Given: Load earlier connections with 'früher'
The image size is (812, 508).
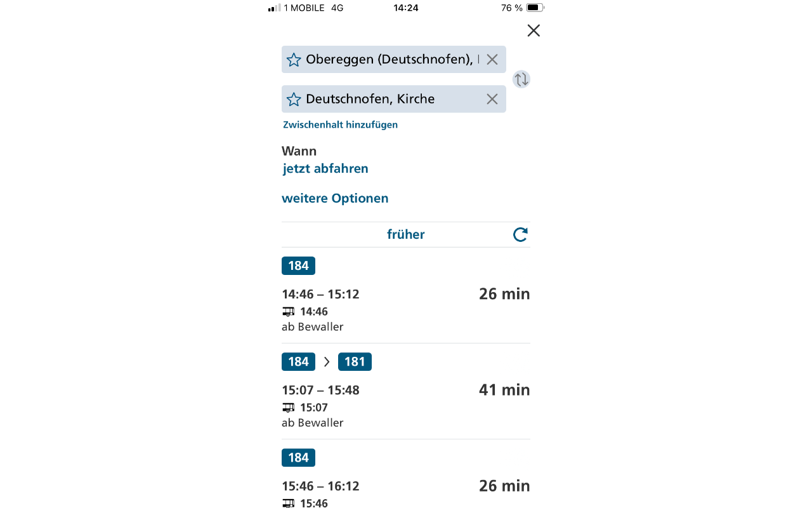Looking at the screenshot, I should pyautogui.click(x=405, y=234).
